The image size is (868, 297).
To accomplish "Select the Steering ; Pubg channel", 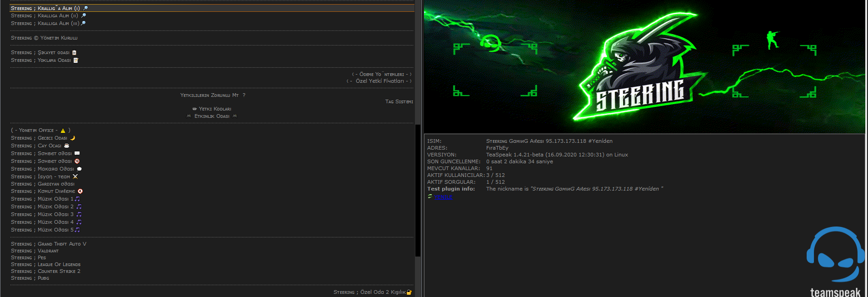I will [30, 278].
